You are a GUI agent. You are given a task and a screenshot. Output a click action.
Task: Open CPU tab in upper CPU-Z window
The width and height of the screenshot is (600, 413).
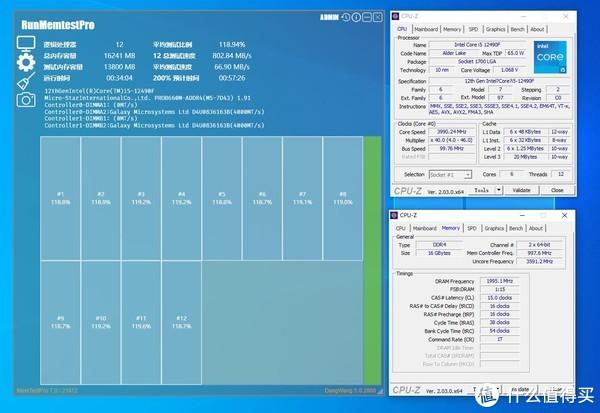402,29
